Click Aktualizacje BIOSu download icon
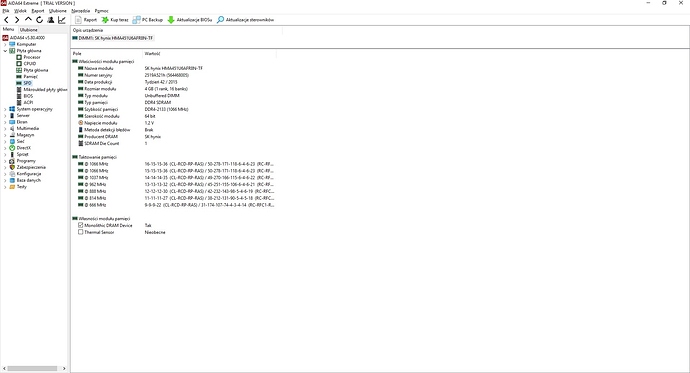Image resolution: width=690 pixels, height=373 pixels. (x=171, y=20)
